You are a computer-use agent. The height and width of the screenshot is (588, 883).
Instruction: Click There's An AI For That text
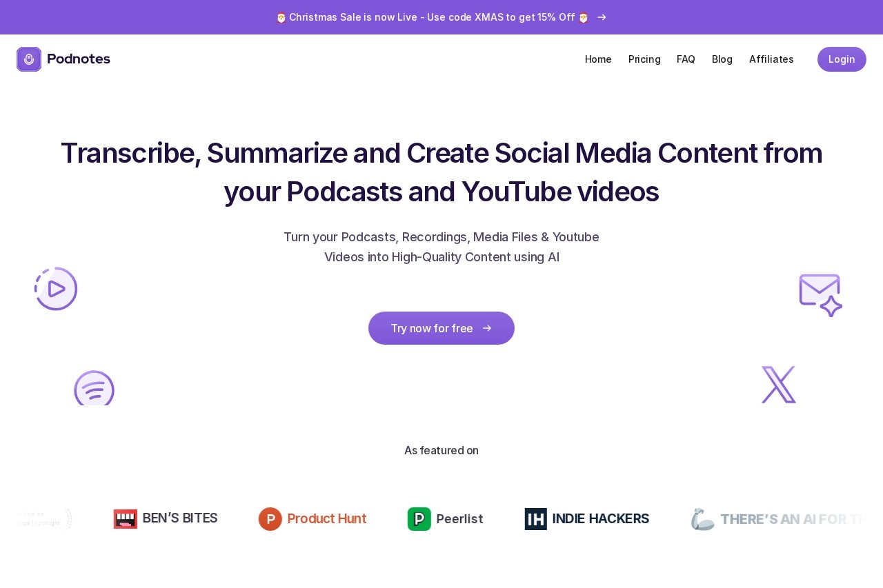pos(793,519)
